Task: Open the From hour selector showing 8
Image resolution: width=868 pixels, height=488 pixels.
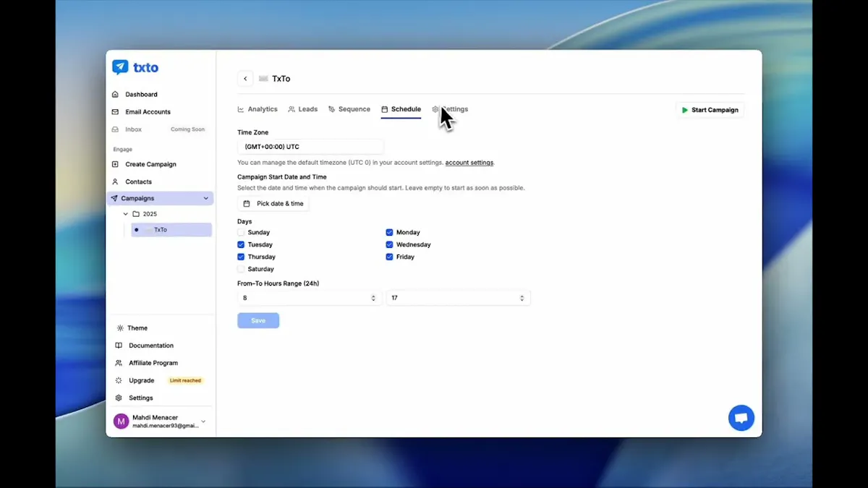Action: pos(310,298)
